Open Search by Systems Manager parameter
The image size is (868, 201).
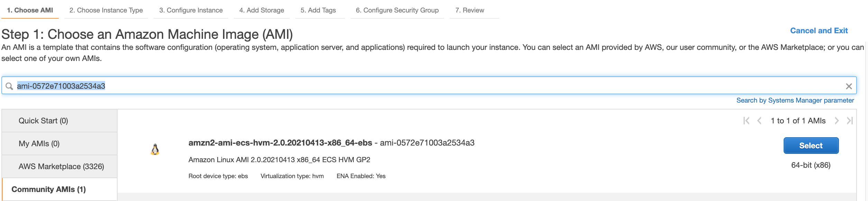795,101
